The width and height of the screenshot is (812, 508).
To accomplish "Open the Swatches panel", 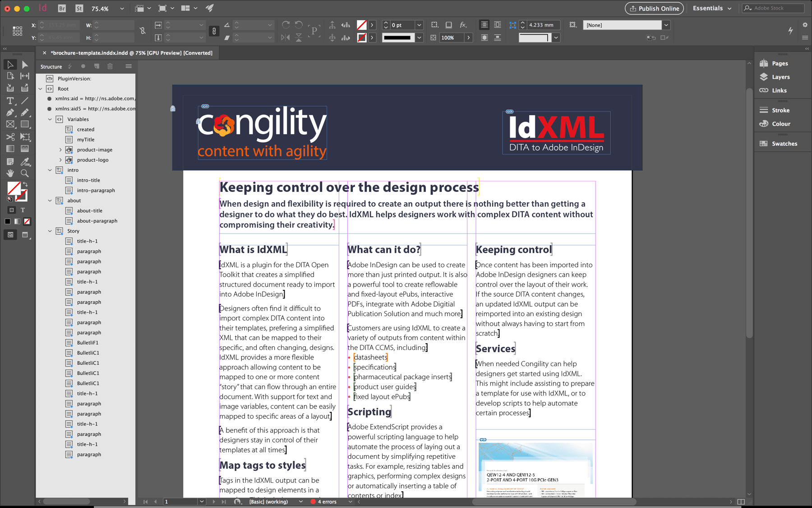I will coord(778,144).
